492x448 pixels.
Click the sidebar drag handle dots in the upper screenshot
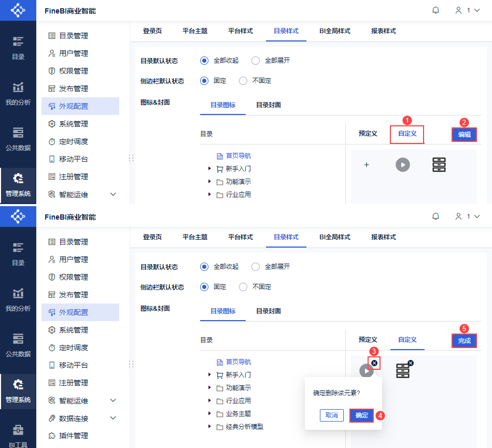pos(131,158)
